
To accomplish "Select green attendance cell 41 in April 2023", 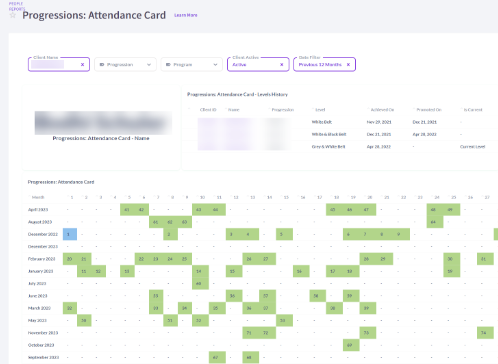I will (127, 210).
